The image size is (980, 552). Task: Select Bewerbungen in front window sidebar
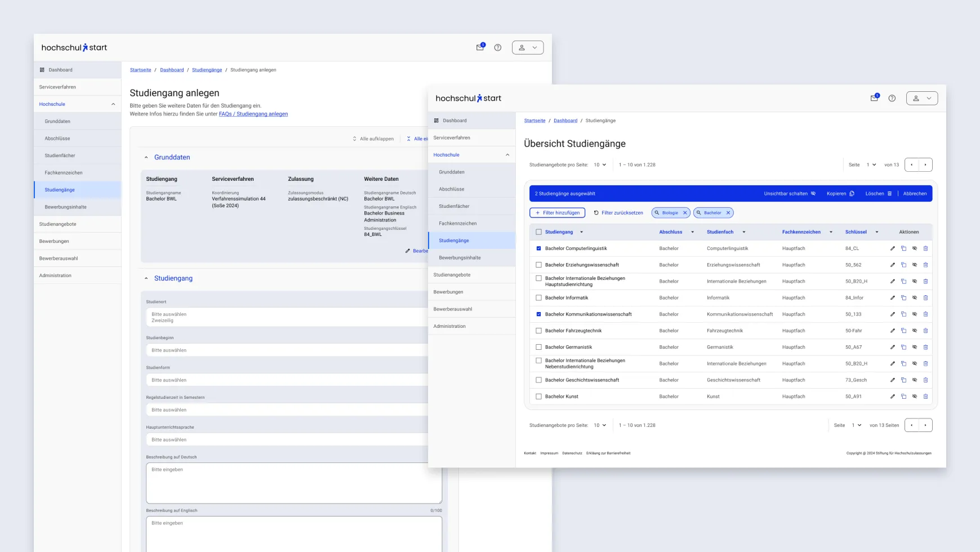448,292
